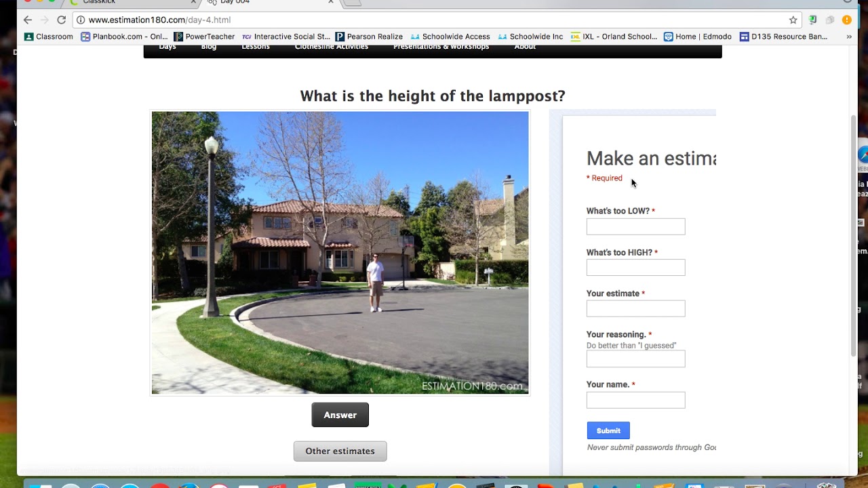Click the Your reasoning input box

coord(635,359)
